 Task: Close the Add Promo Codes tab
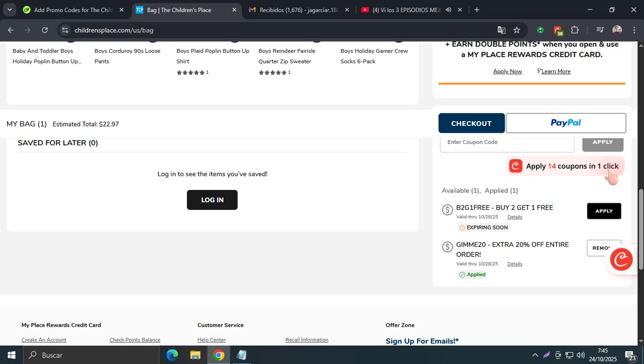[x=122, y=10]
